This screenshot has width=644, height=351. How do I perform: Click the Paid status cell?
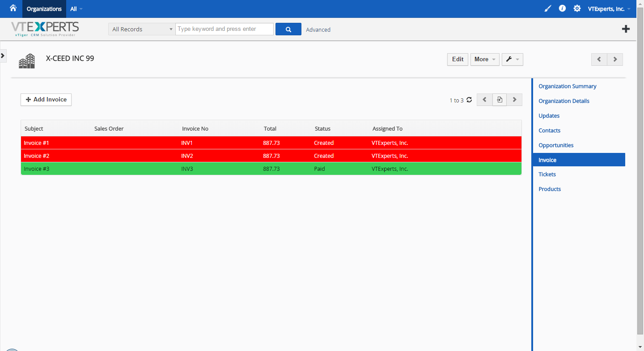click(x=319, y=169)
